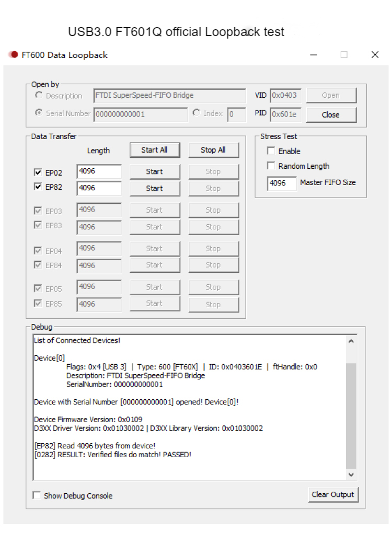The image size is (392, 533).
Task: Click Start button for EP03
Action: (155, 210)
